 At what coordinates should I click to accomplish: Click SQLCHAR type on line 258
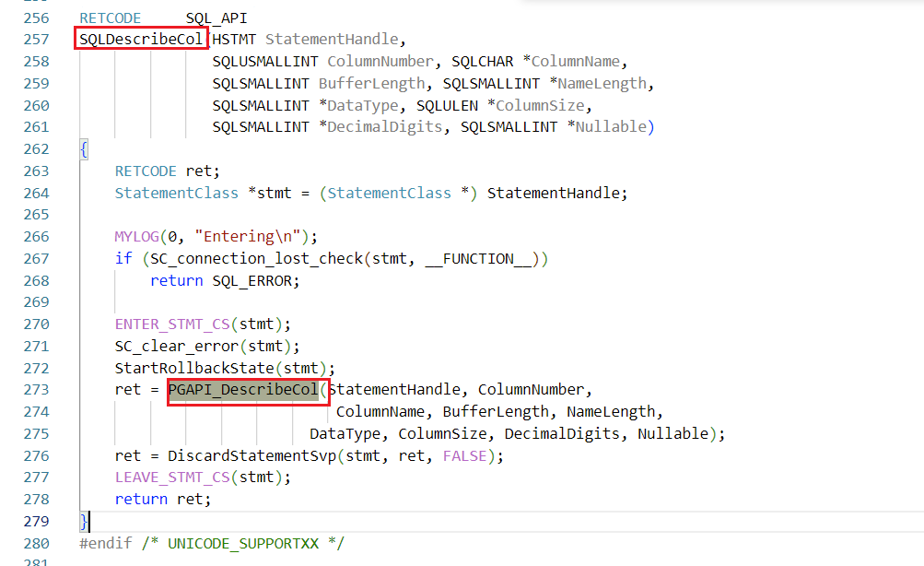coord(482,62)
